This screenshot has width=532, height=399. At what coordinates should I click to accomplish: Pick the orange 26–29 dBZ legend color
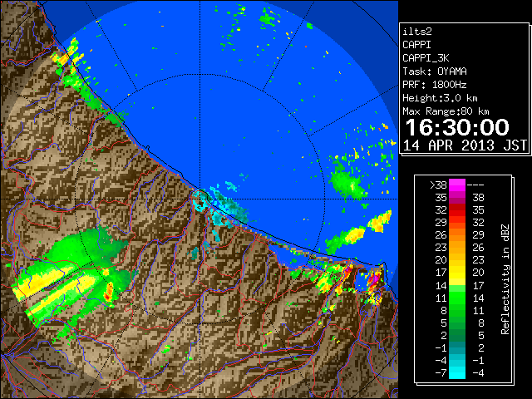pyautogui.click(x=457, y=235)
